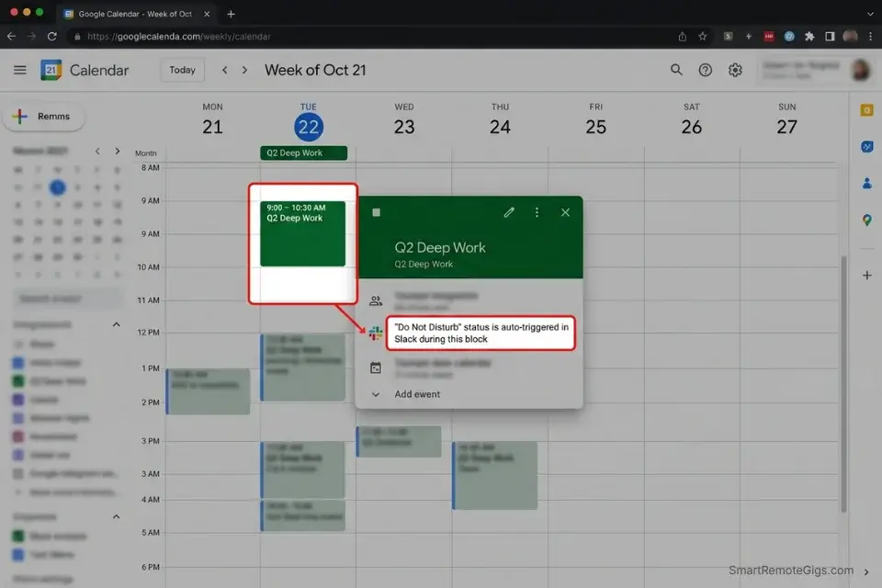This screenshot has height=588, width=882.
Task: Toggle the browser side panel icon
Action: click(830, 36)
